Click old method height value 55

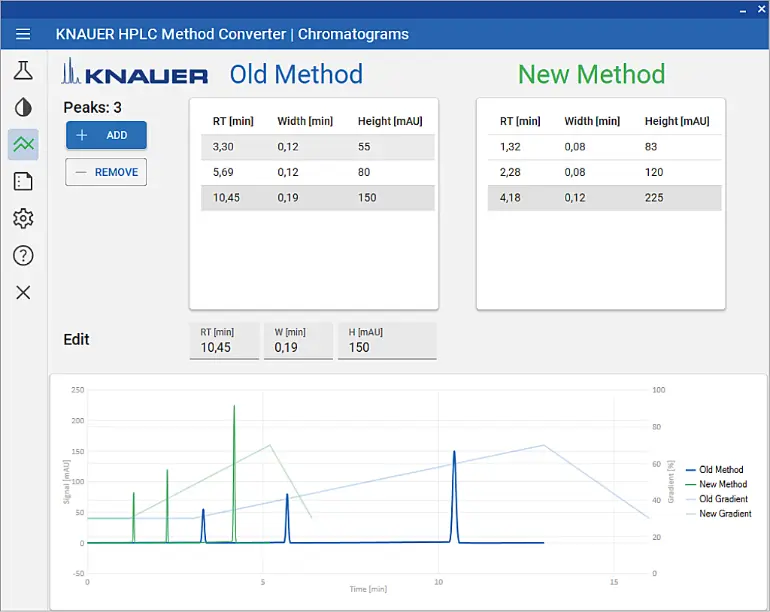[x=364, y=147]
